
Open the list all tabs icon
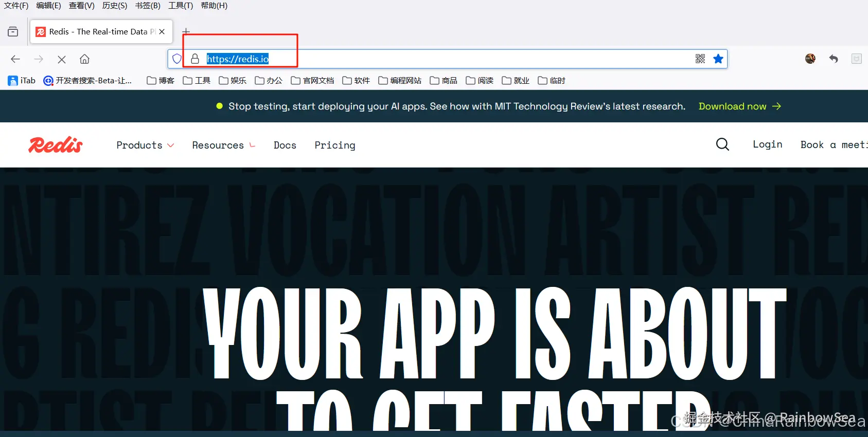[x=13, y=32]
